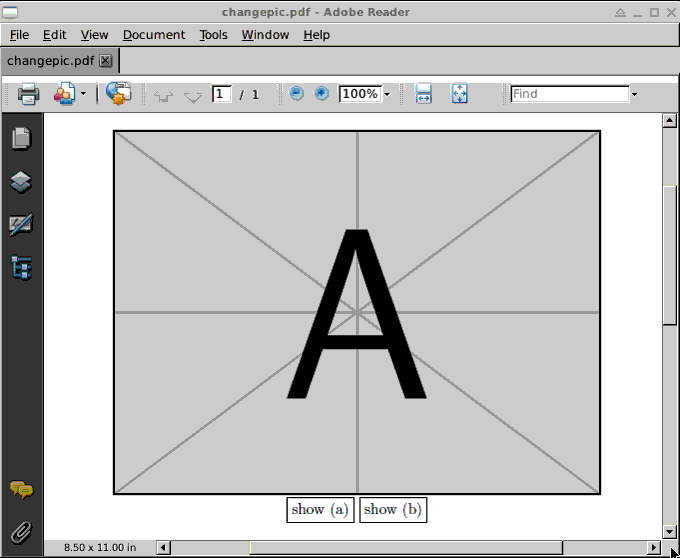
Task: Click the show (b) button
Action: (393, 509)
